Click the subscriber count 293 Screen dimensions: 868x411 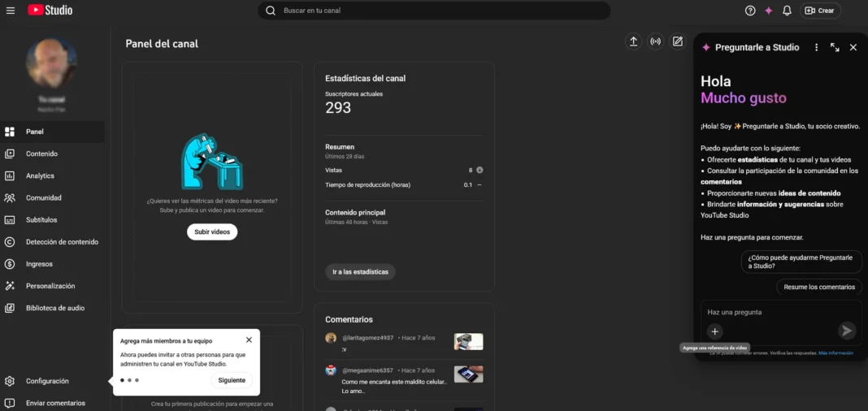(337, 108)
